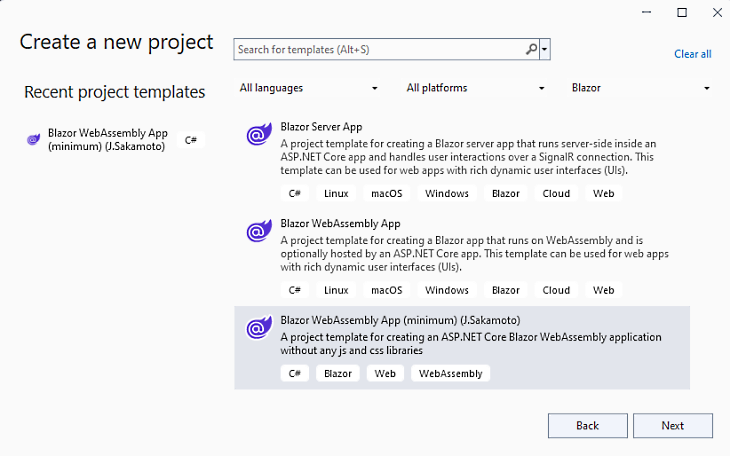This screenshot has width=730, height=456.
Task: Click the macOS tag under Blazor Server App
Action: coord(386,193)
